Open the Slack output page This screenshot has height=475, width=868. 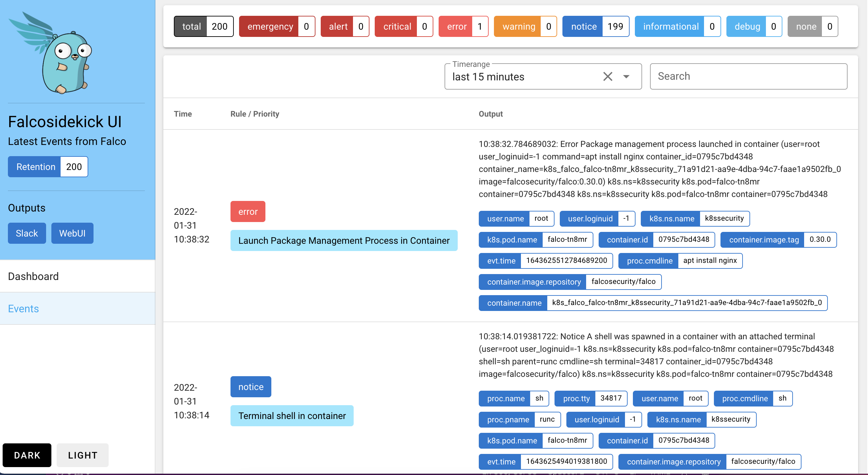(x=26, y=233)
